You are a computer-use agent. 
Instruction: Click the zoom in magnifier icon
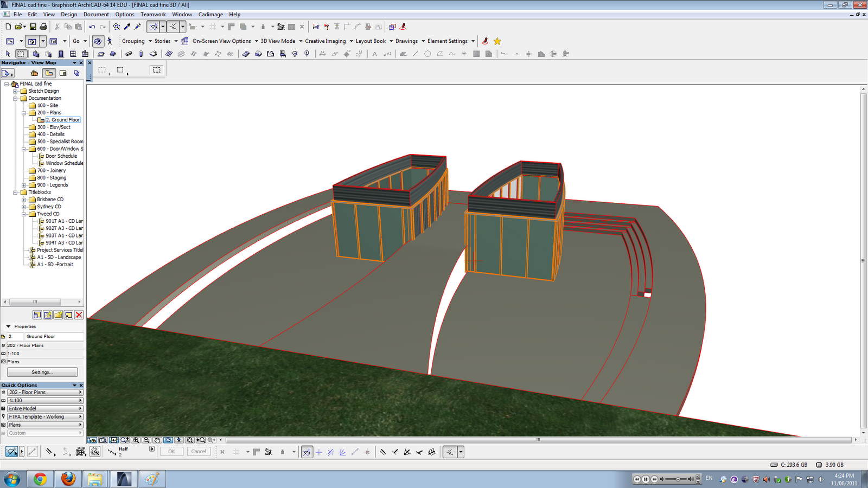(136, 440)
